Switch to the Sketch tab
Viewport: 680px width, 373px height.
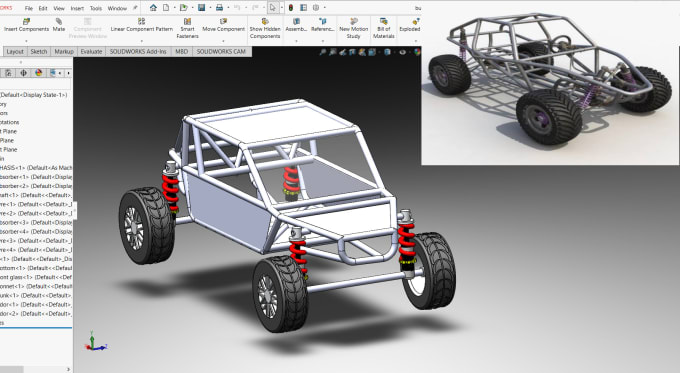(x=39, y=51)
